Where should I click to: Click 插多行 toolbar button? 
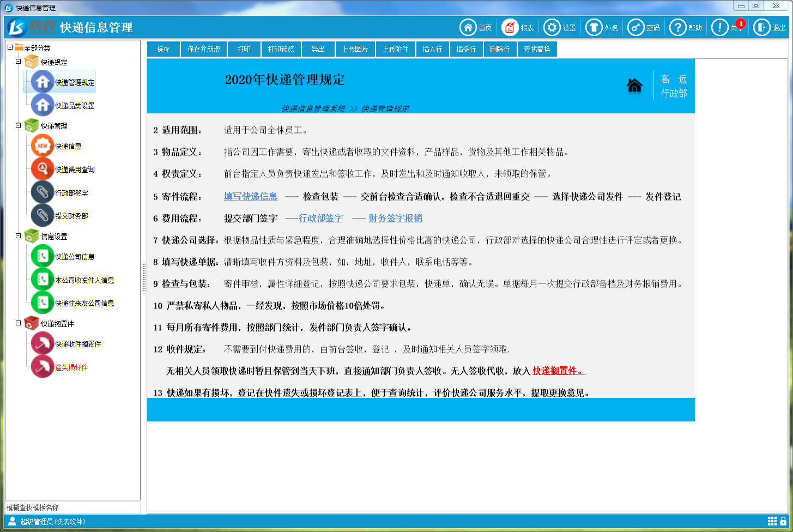tap(467, 49)
